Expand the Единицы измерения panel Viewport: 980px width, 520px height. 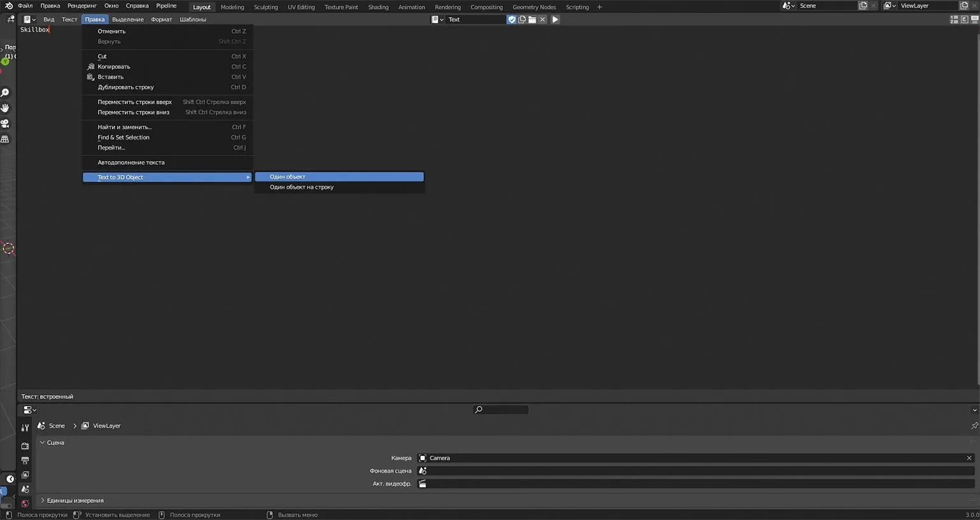[74, 501]
